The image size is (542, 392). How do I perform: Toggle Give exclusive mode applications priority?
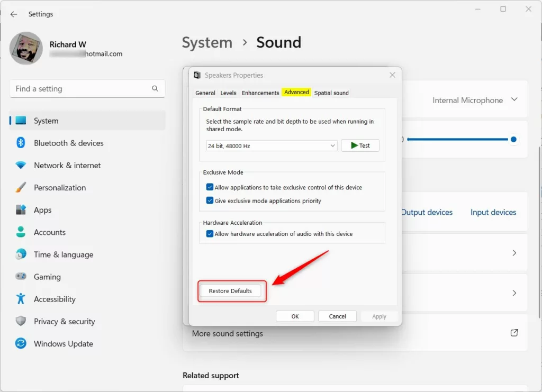pyautogui.click(x=210, y=201)
